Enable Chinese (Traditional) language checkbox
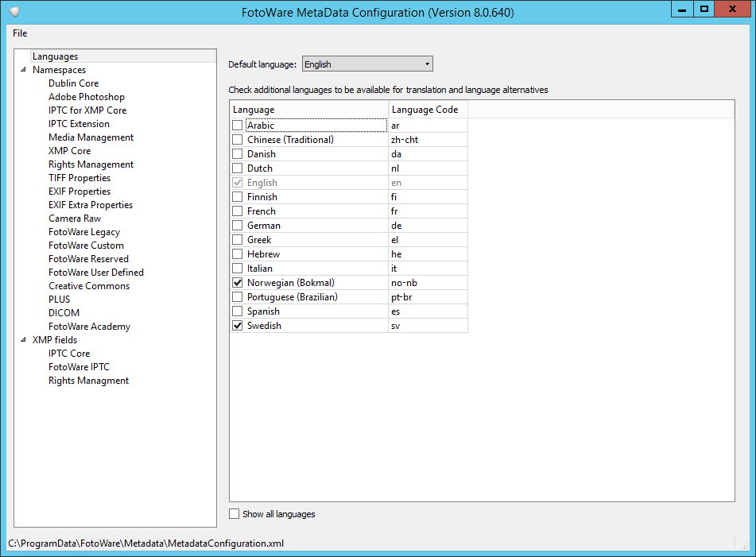The height and width of the screenshot is (557, 756). tap(237, 140)
